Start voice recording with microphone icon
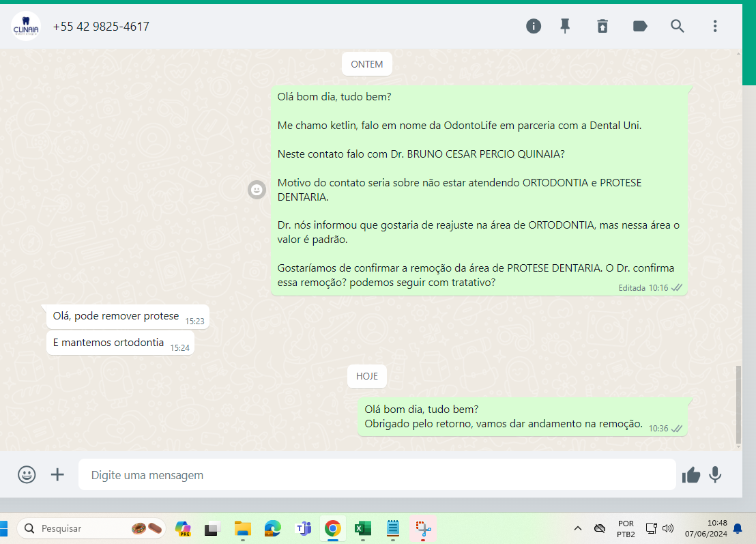 [715, 474]
